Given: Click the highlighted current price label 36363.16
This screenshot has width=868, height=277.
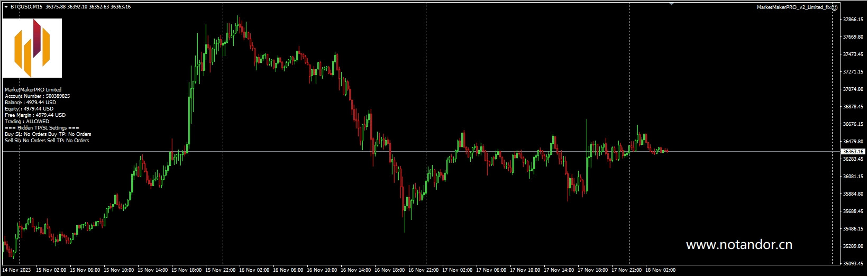Looking at the screenshot, I should (x=853, y=152).
